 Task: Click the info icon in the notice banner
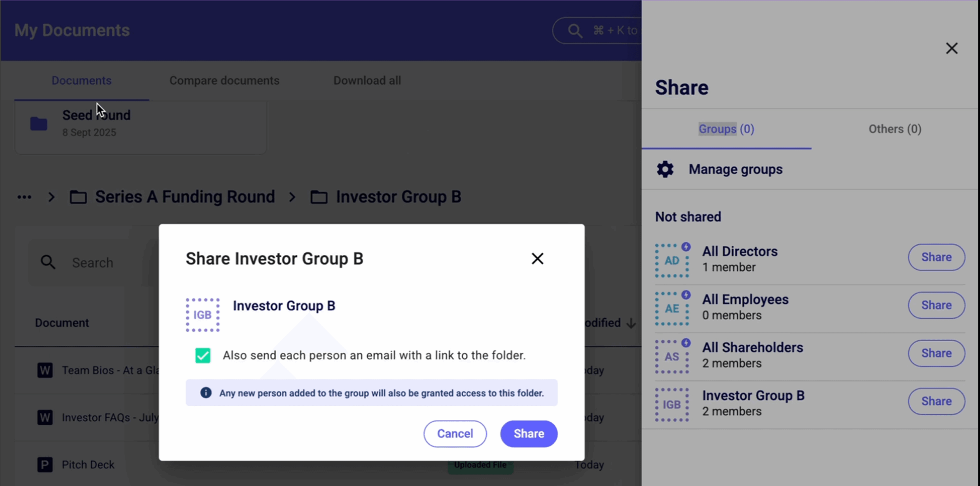pyautogui.click(x=206, y=393)
